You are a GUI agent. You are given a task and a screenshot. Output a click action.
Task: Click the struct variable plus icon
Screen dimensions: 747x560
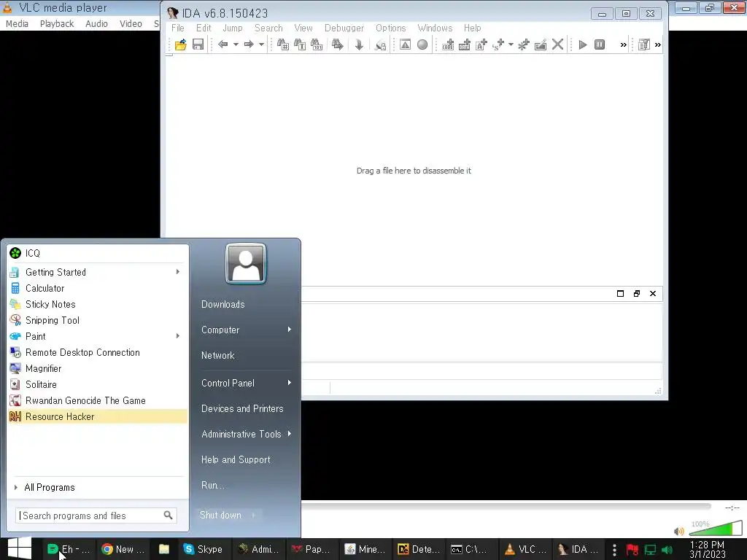[x=498, y=44]
